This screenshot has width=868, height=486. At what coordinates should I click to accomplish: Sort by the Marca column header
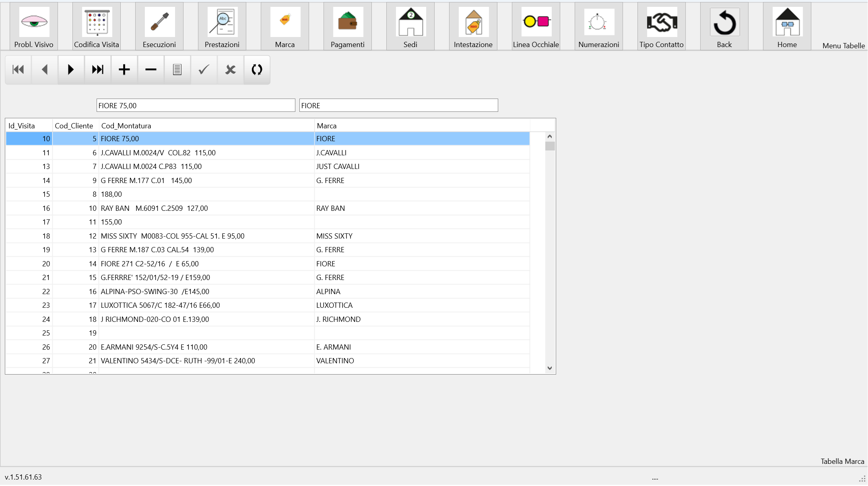(422, 126)
